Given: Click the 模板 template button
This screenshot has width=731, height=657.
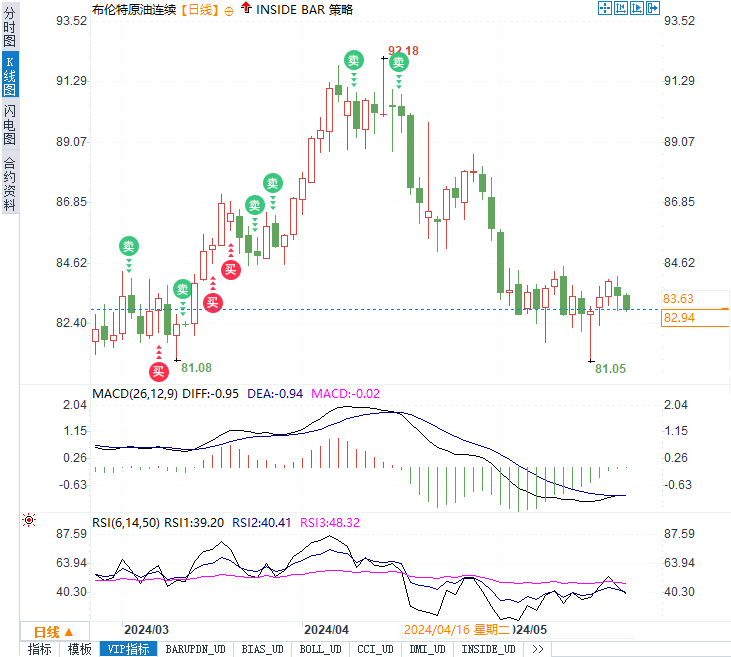Looking at the screenshot, I should pos(79,649).
